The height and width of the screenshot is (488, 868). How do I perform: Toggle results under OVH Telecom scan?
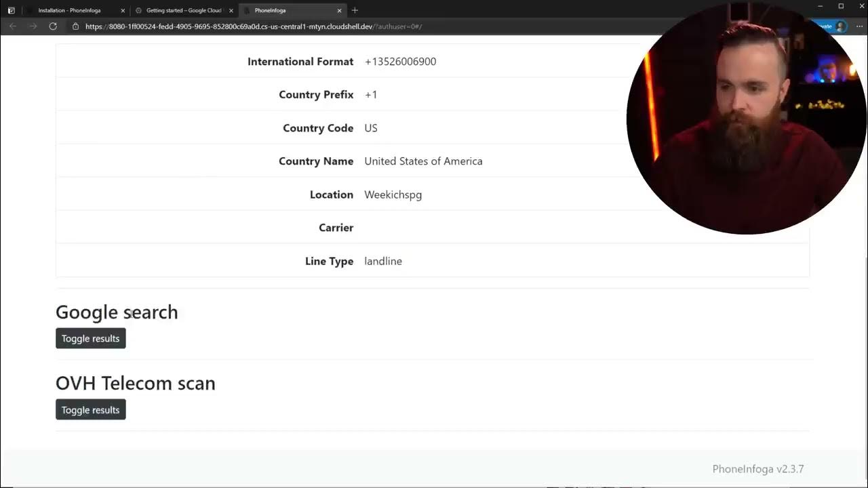pos(91,409)
